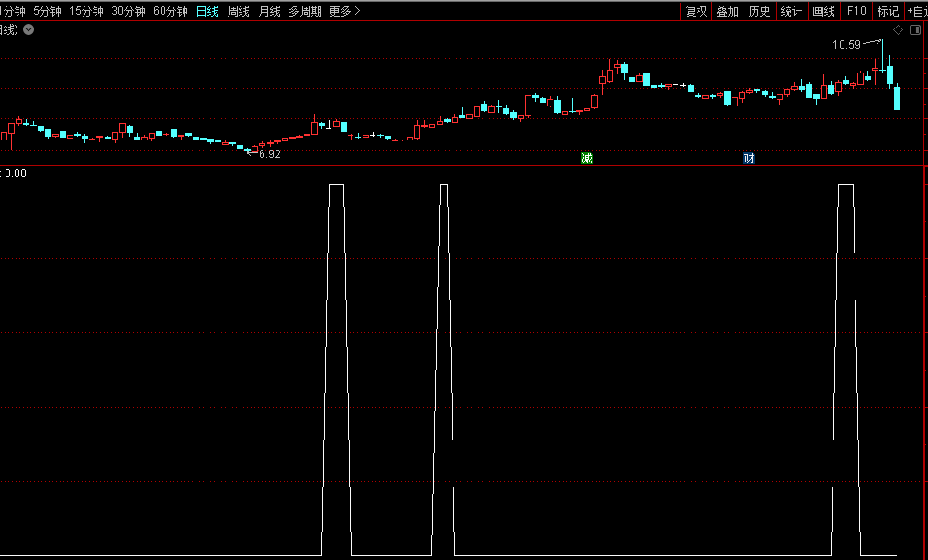This screenshot has width=928, height=560.
Task: Select the 30分钟 chart period
Action: (x=129, y=11)
